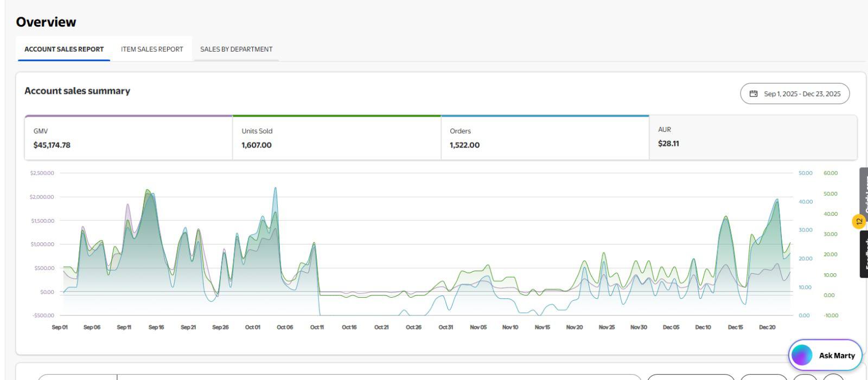Toggle the Orders metric card
The image size is (868, 380).
click(545, 138)
